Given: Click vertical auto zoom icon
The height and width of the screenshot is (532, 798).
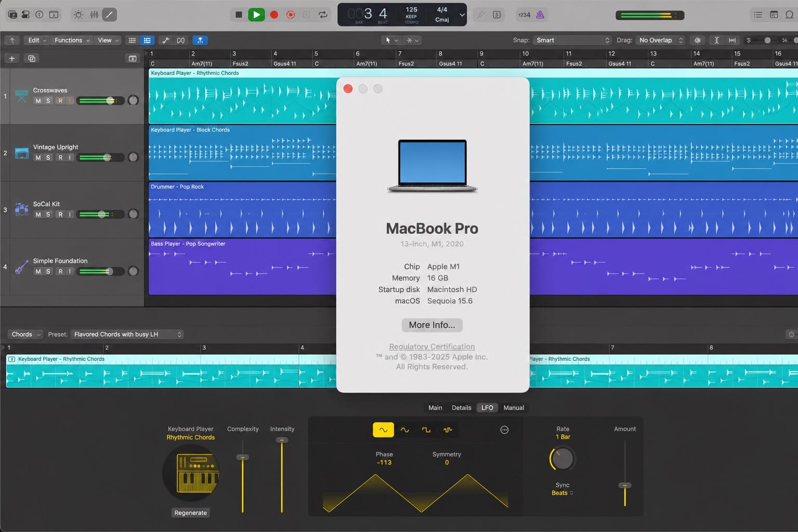Looking at the screenshot, I should [716, 40].
